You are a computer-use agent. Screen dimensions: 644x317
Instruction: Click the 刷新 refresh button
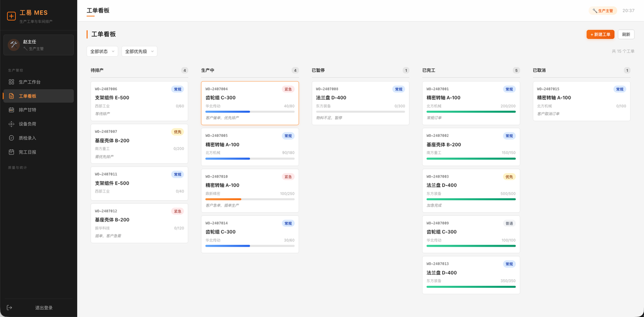tap(626, 34)
